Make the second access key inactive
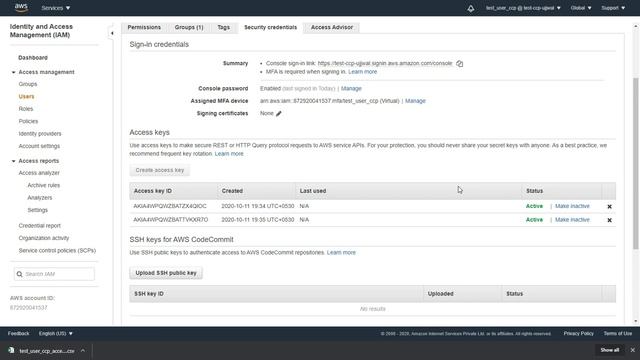Screen dimensions: 640x360 click(x=572, y=220)
